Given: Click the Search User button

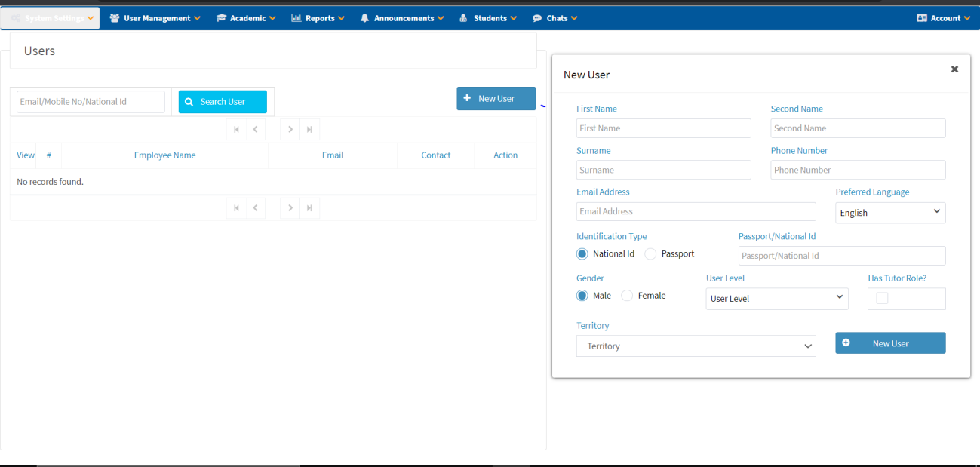Looking at the screenshot, I should point(223,102).
